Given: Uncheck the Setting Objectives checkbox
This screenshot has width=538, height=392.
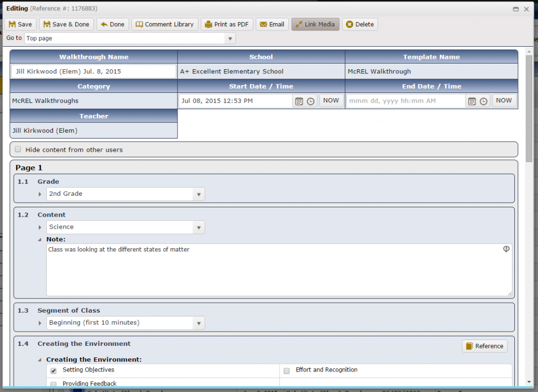Looking at the screenshot, I should click(53, 370).
